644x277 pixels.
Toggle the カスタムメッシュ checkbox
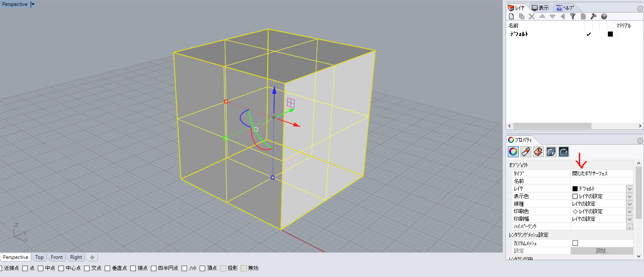575,243
